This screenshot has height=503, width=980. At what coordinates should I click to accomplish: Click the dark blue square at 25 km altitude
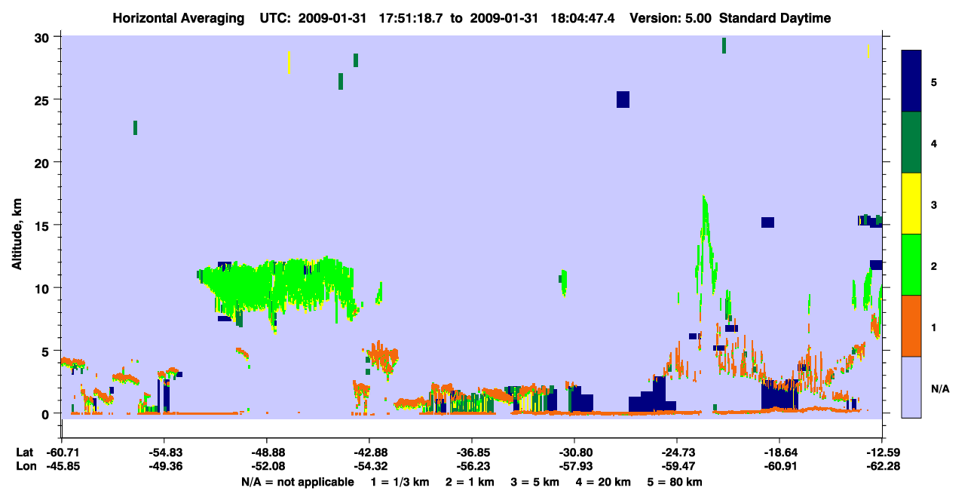click(x=623, y=100)
